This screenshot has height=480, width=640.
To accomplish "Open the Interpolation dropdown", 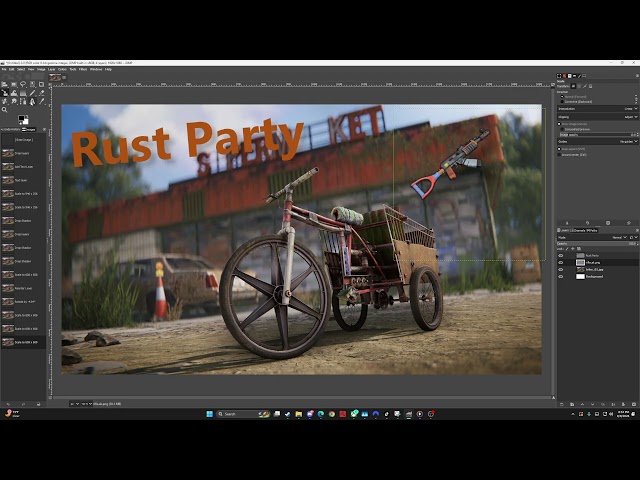I will pos(598,109).
